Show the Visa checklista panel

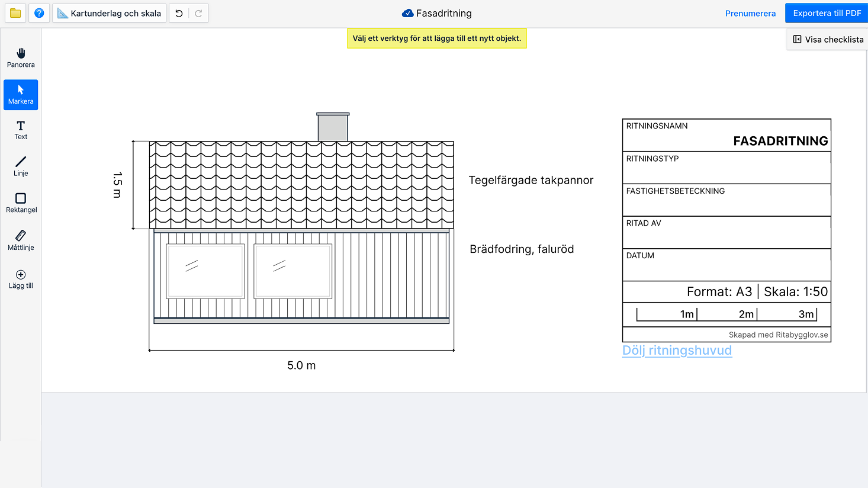[x=828, y=40]
